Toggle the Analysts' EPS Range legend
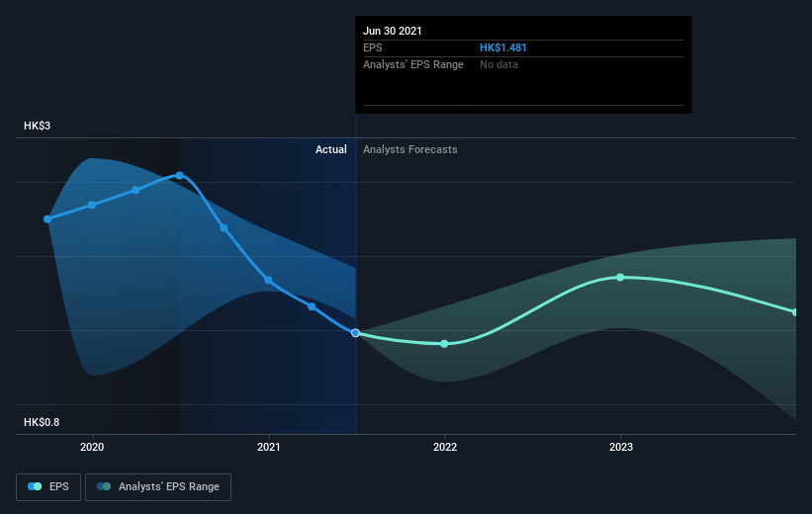This screenshot has height=514, width=812. coord(158,486)
